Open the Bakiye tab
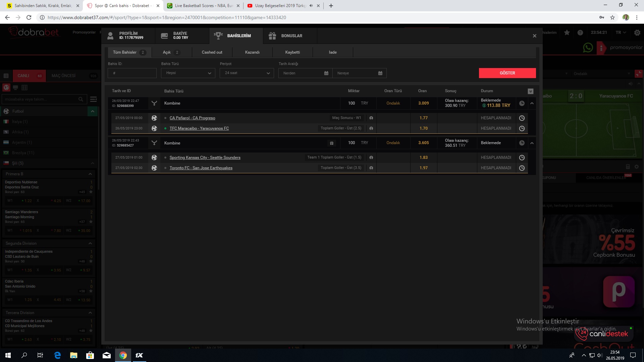The height and width of the screenshot is (362, 644). click(182, 36)
